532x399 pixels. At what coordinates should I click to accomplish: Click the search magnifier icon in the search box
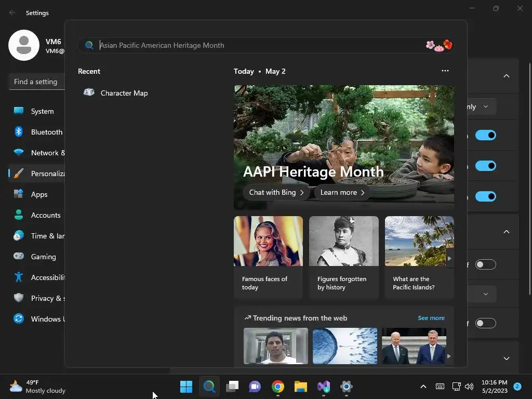click(x=89, y=45)
